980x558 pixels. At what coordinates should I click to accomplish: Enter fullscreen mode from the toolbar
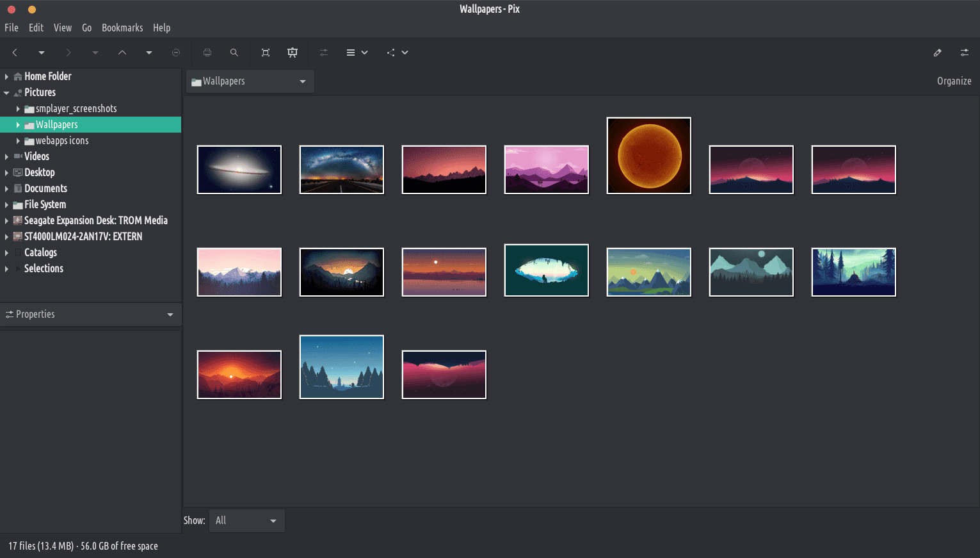[x=266, y=53]
